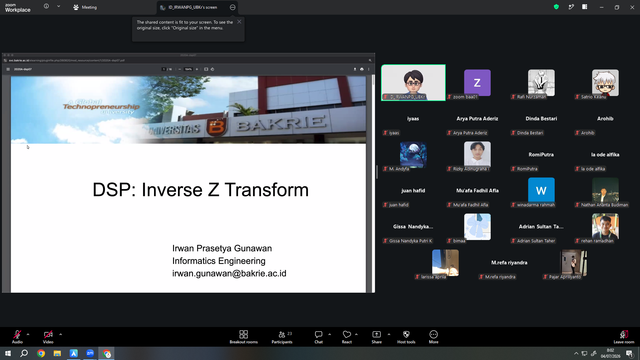Image resolution: width=640 pixels, height=360 pixels.
Task: Select larissa aprilia participant tile
Action: (x=445, y=262)
